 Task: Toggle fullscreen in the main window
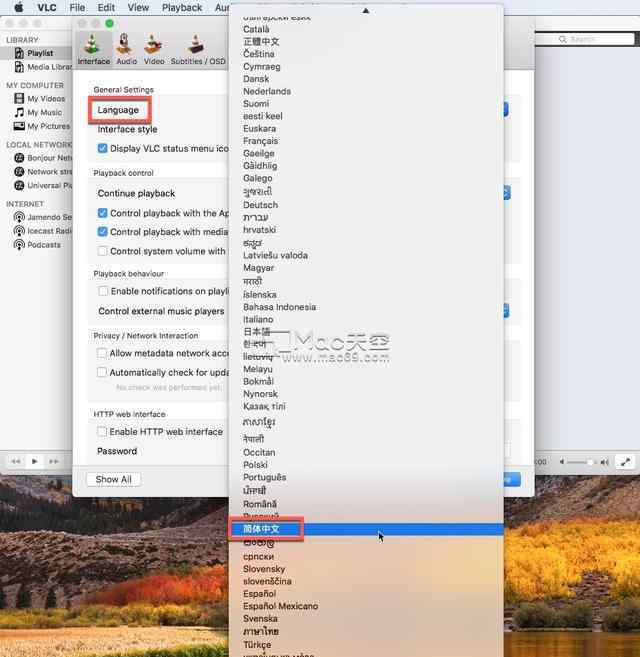625,462
